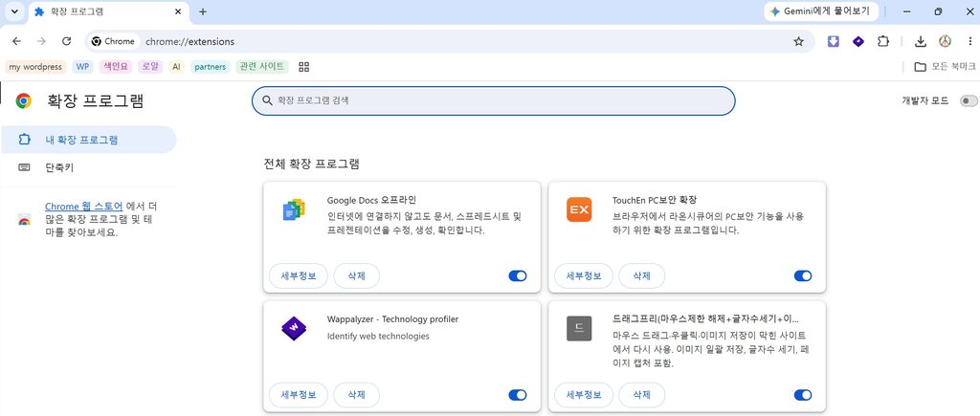
Task: Open 관련 사이트 bookmark folder
Action: (x=262, y=67)
